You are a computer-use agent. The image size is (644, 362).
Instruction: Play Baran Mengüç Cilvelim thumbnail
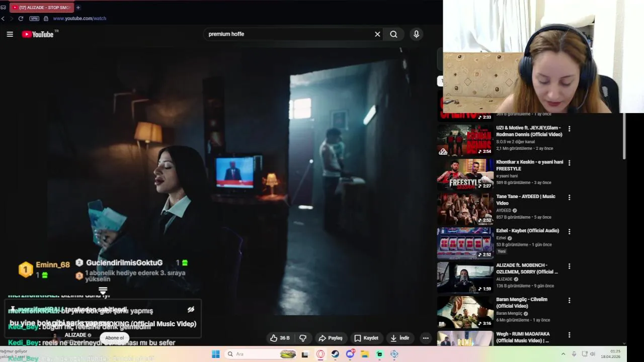pyautogui.click(x=465, y=311)
